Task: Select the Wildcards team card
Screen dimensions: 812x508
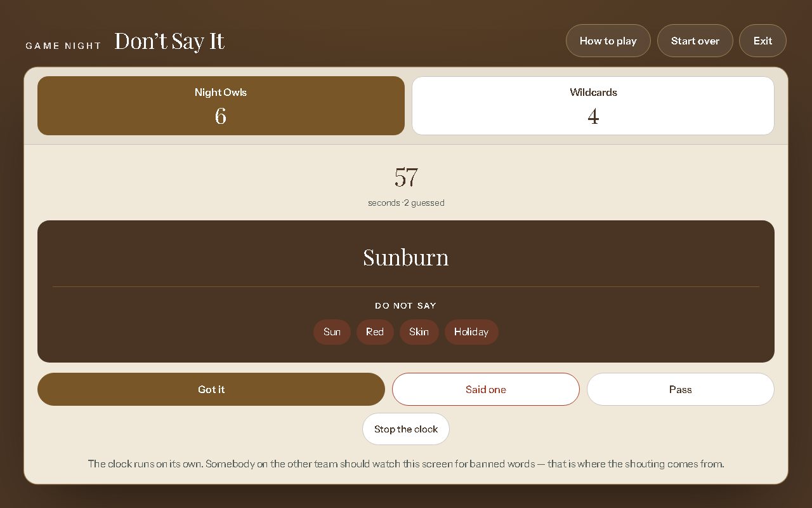Action: click(x=593, y=106)
